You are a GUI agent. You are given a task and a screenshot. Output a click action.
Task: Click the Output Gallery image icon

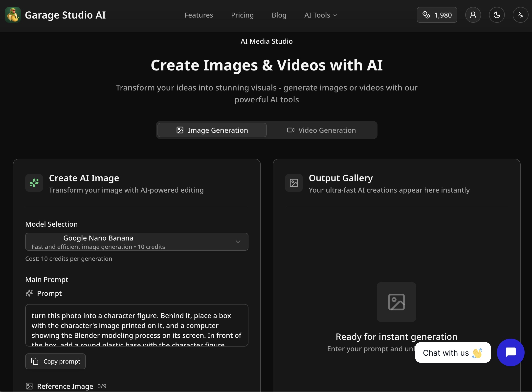pos(294,183)
